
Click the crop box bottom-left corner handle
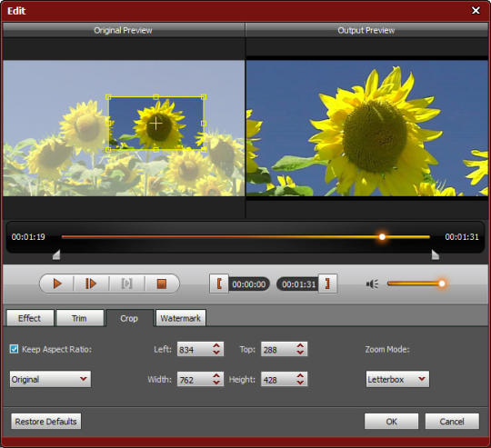pos(108,150)
